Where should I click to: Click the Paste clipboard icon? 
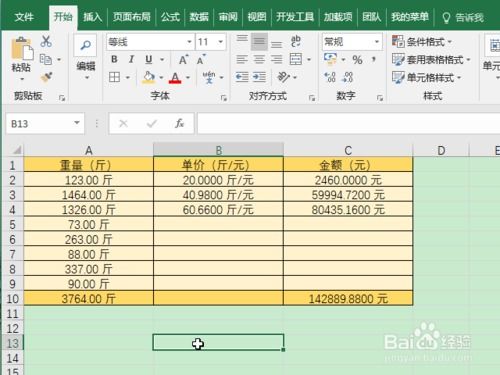22,49
